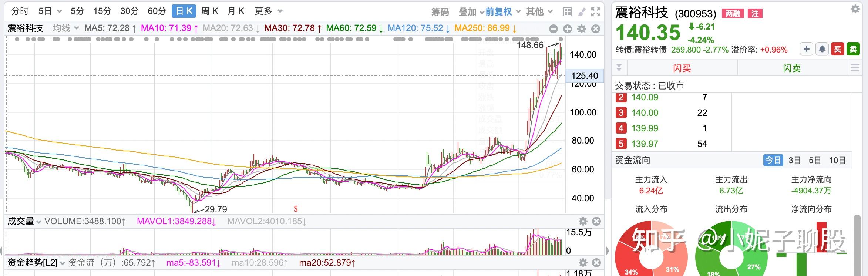Select 10日 capital flow period
The height and width of the screenshot is (276, 868).
pos(837,160)
